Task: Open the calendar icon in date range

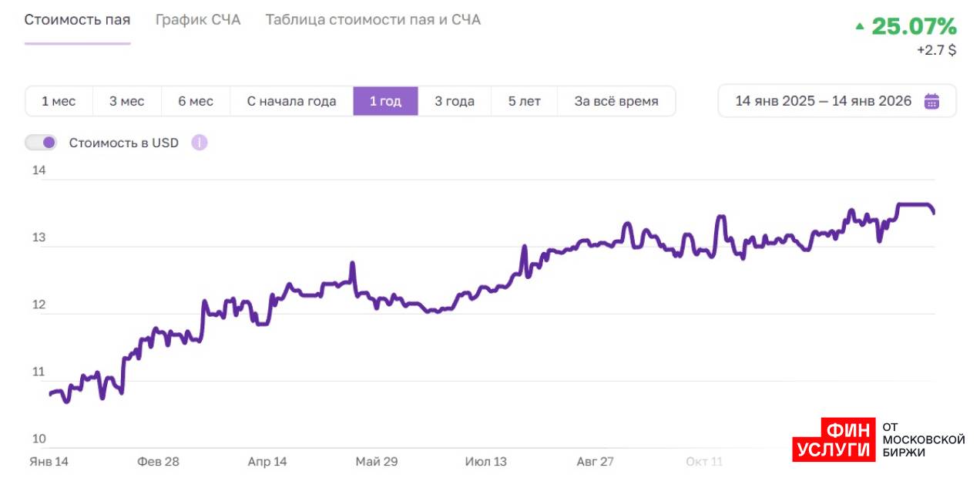Action: (x=932, y=101)
